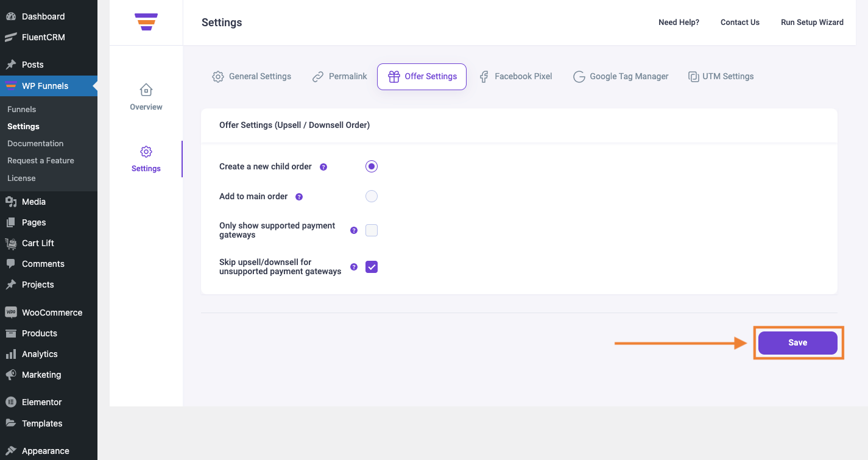Image resolution: width=868 pixels, height=460 pixels.
Task: Open the Need Help? link
Action: (x=679, y=23)
